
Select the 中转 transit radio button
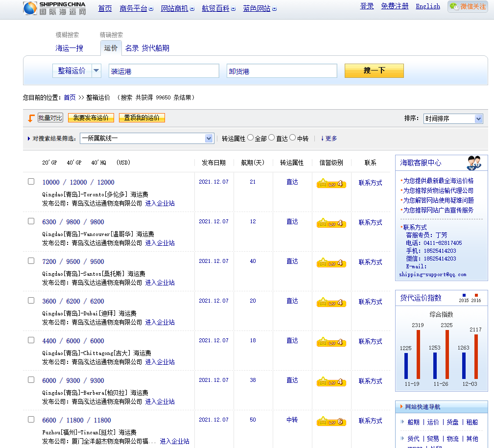click(293, 138)
